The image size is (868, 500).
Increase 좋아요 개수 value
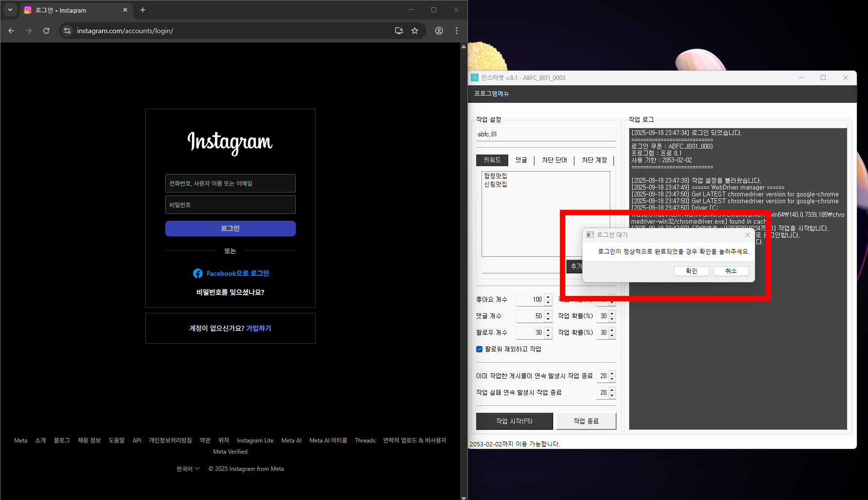548,297
